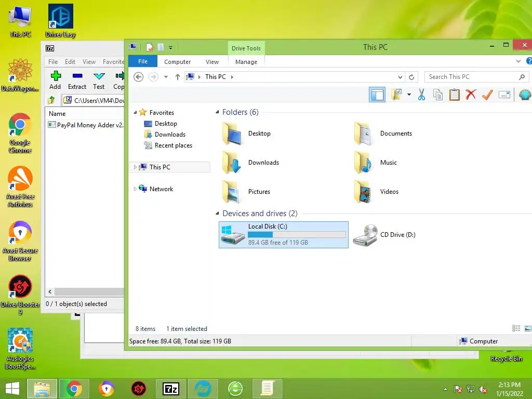Open the View ribbon tab
Viewport: 532px width, 399px height.
pos(212,62)
